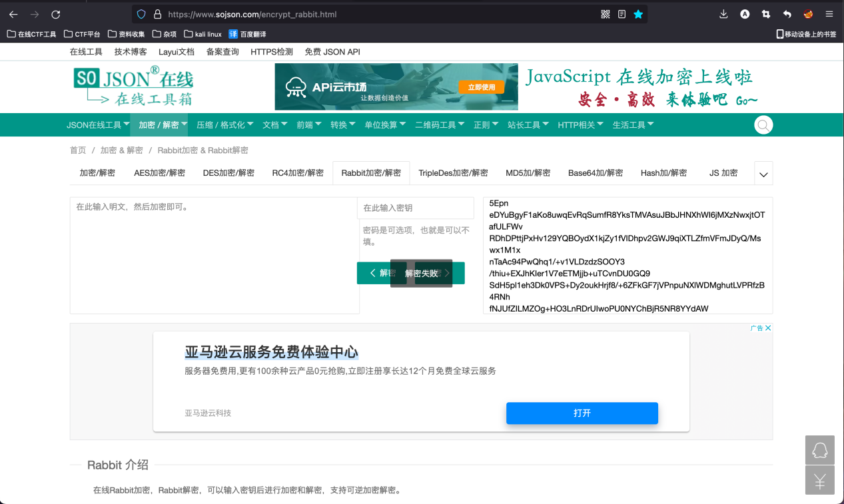844x504 pixels.
Task: Switch to the Base64加/解密 tab
Action: (596, 173)
